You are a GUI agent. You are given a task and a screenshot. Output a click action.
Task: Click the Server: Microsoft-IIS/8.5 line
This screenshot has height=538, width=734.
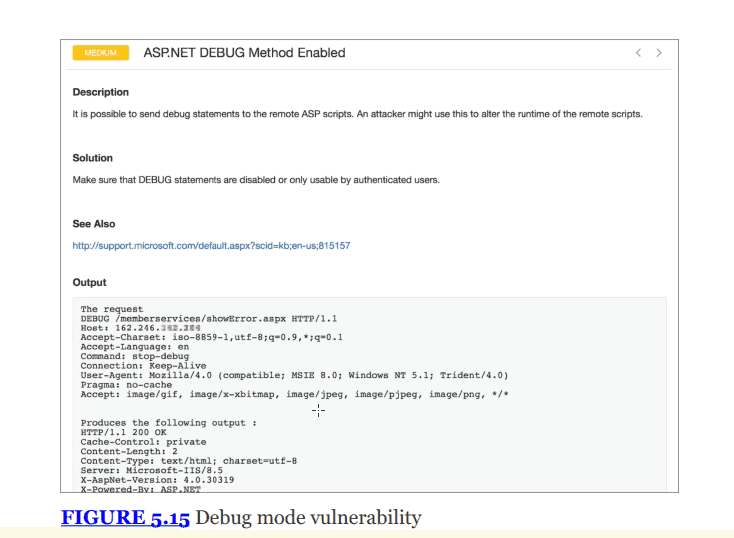click(152, 470)
